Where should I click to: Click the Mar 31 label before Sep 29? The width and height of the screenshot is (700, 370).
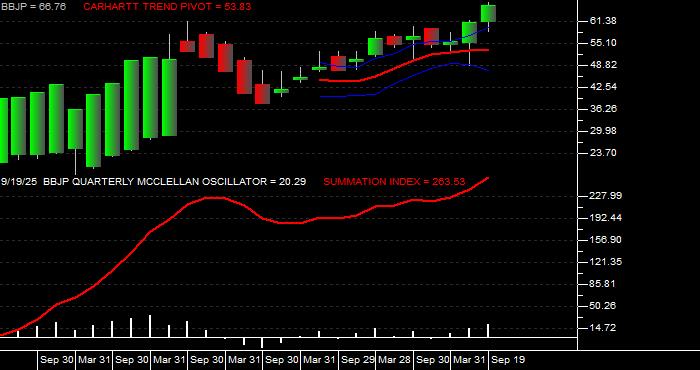pos(320,360)
